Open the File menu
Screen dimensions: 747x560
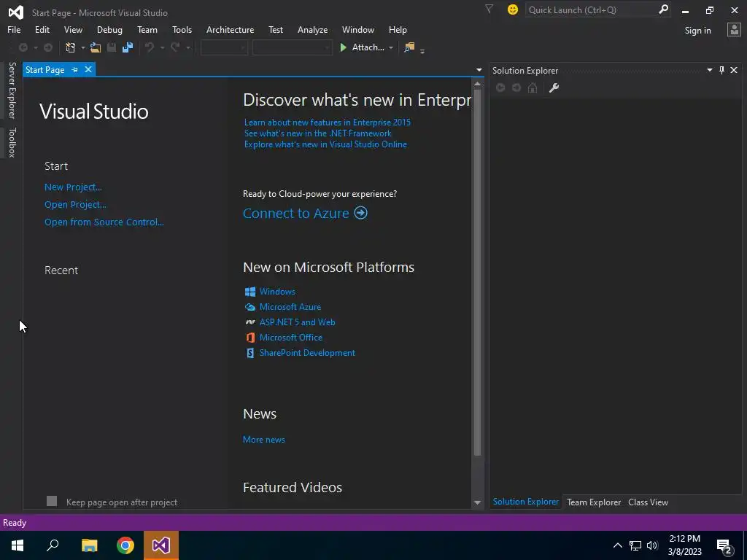click(x=14, y=29)
